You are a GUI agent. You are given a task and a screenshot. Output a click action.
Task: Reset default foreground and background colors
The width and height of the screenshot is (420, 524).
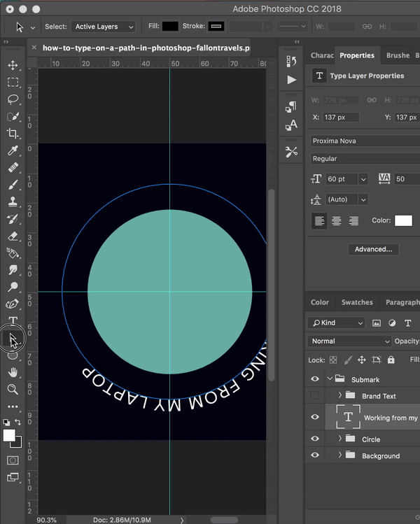tap(6, 422)
